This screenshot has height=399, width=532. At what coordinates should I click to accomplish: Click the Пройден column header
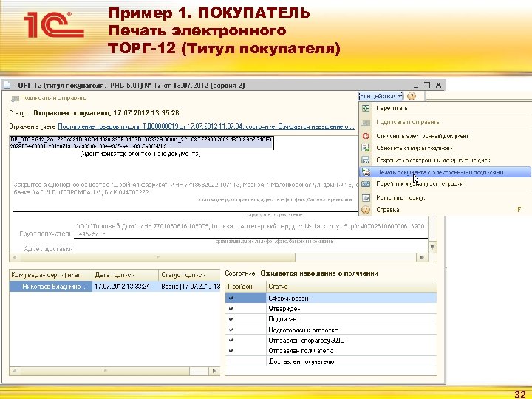(245, 287)
